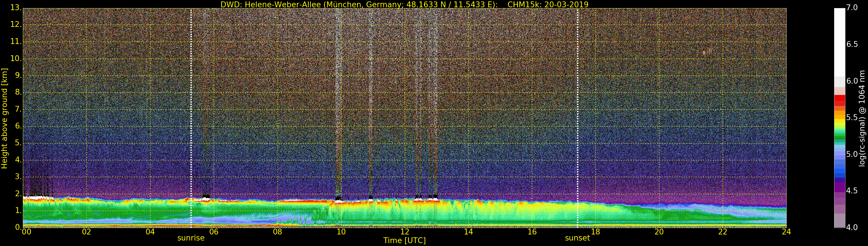
Task: Click the '4.0' colorbar tick label
Action: pos(852,227)
